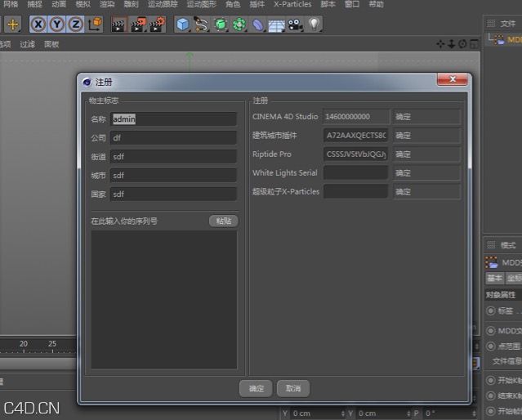Click the serial number text area

point(164,299)
